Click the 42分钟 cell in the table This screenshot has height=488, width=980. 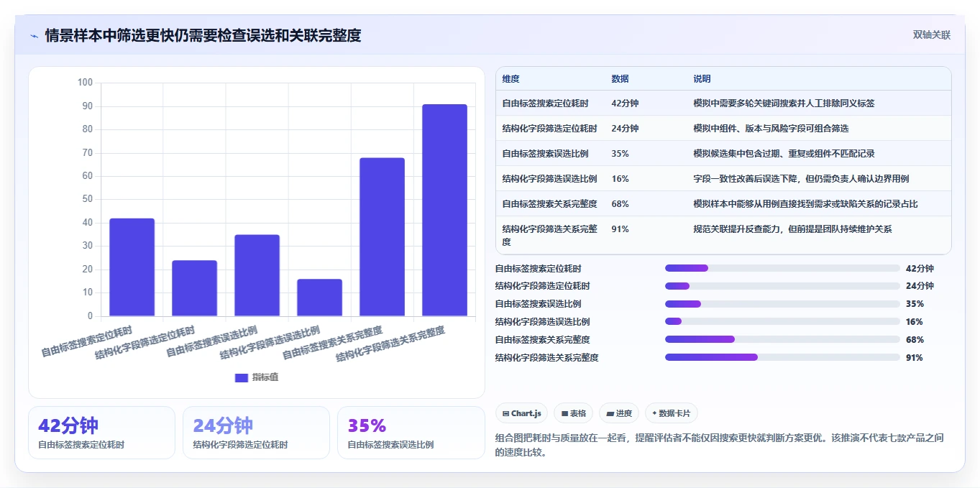pos(625,103)
